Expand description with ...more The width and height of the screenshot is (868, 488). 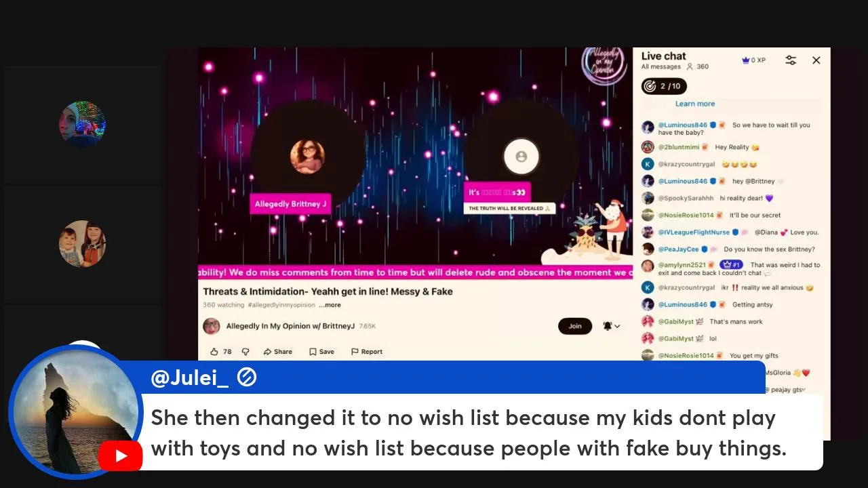click(330, 305)
